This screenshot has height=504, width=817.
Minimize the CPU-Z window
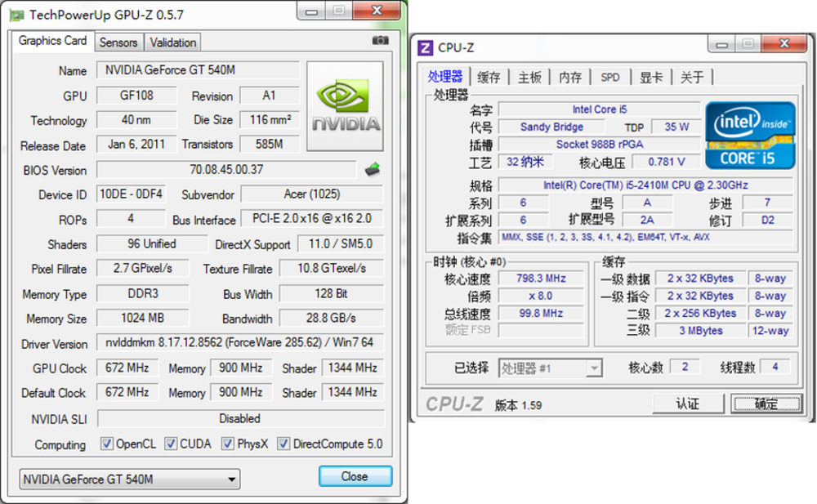[x=721, y=44]
